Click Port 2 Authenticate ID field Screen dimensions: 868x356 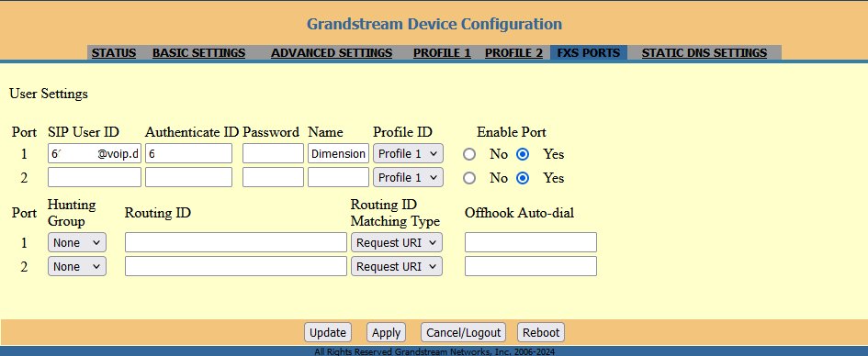click(x=189, y=177)
